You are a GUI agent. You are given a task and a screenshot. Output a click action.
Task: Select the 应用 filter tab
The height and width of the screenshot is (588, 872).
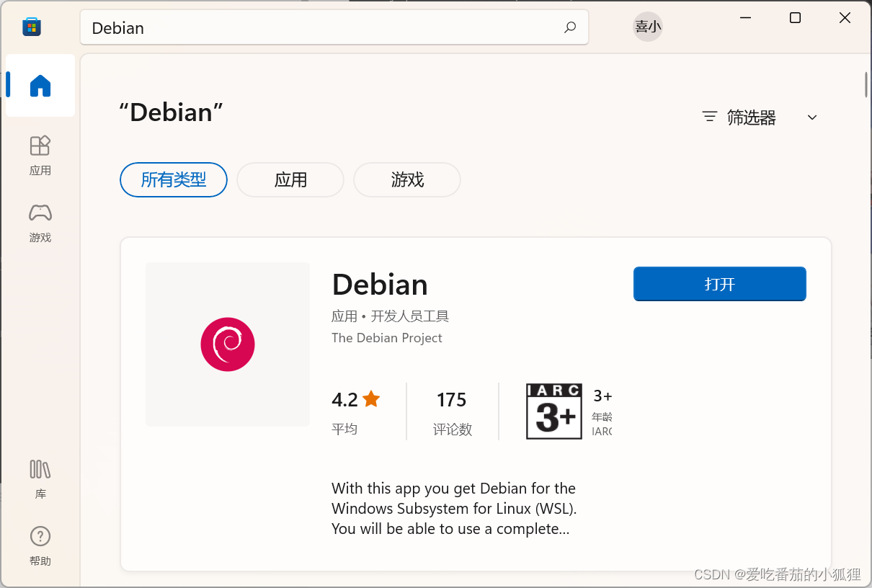290,179
